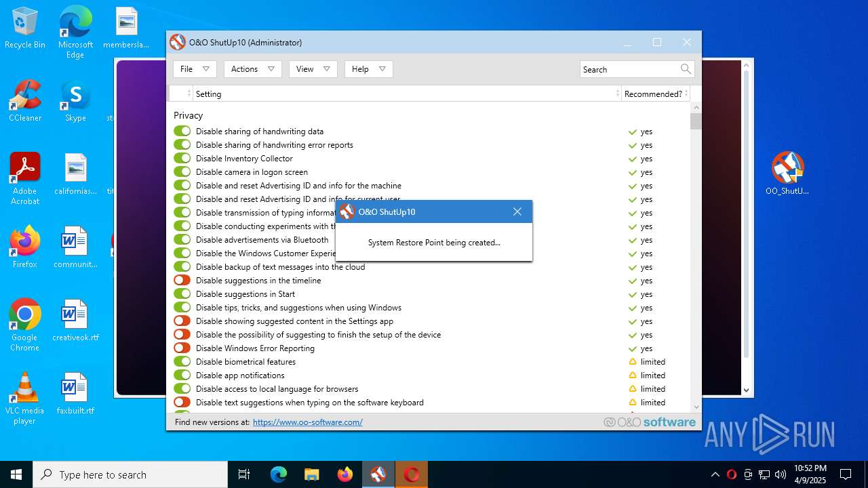Select Disable showing suggested content in Settings
Image resolution: width=868 pixels, height=488 pixels.
click(x=428, y=321)
